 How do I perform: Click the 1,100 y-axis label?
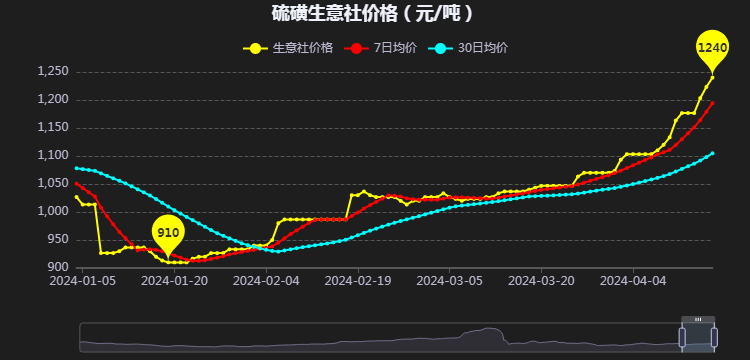(53, 156)
